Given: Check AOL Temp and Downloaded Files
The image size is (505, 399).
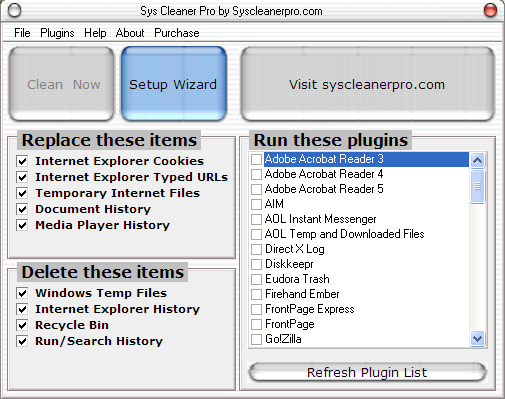Looking at the screenshot, I should (x=256, y=234).
